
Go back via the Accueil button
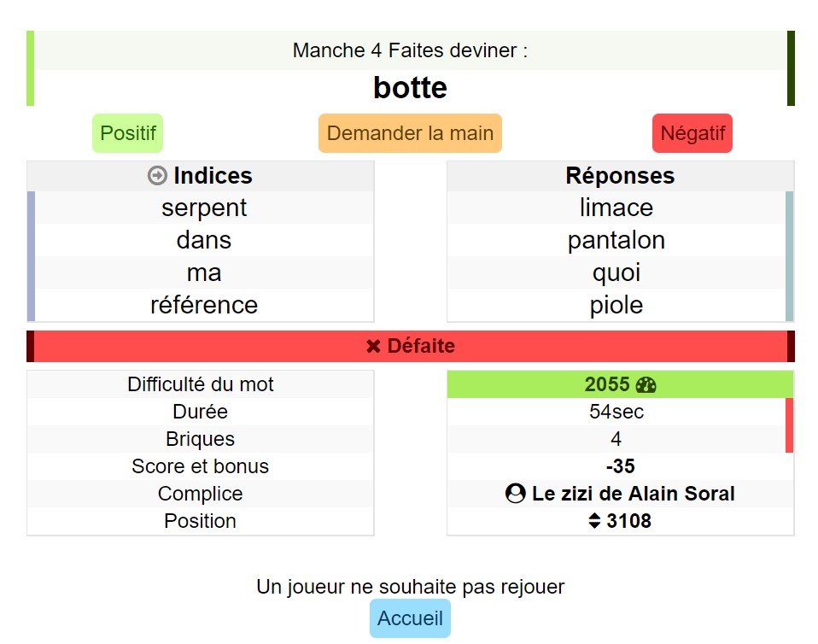[x=410, y=618]
